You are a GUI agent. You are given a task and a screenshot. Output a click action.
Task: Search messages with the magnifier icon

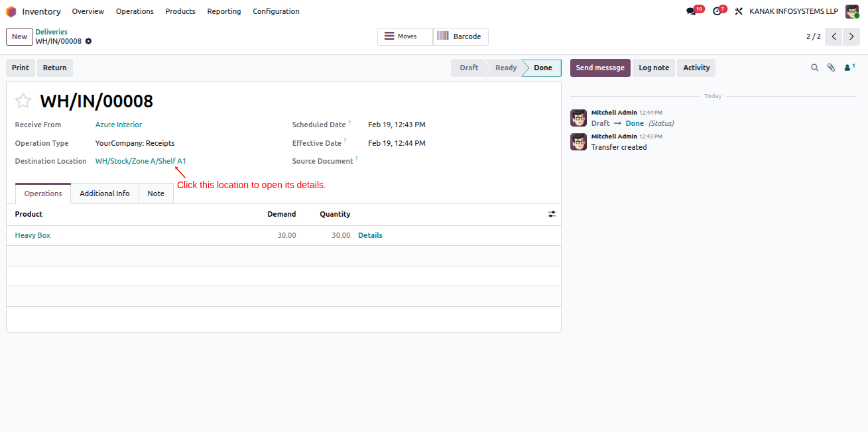pyautogui.click(x=815, y=68)
